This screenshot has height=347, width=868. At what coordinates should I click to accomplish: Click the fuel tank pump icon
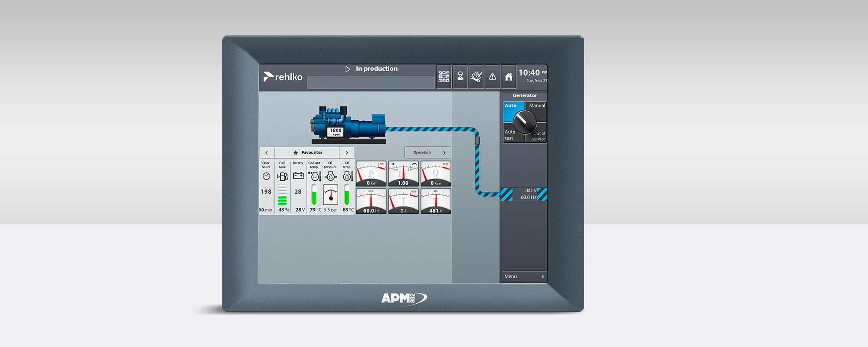[x=282, y=177]
